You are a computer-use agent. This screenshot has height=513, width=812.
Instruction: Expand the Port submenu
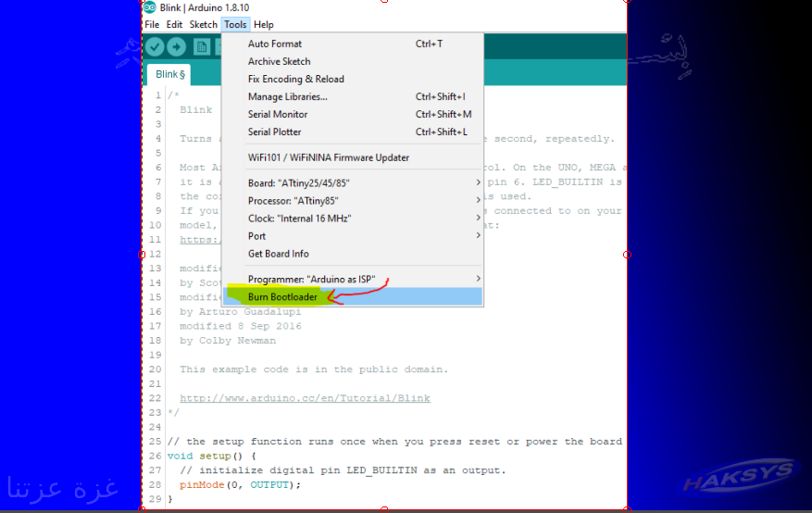(353, 236)
